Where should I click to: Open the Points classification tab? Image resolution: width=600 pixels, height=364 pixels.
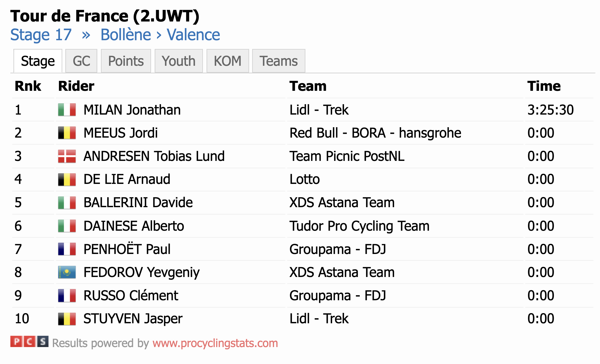coord(126,61)
